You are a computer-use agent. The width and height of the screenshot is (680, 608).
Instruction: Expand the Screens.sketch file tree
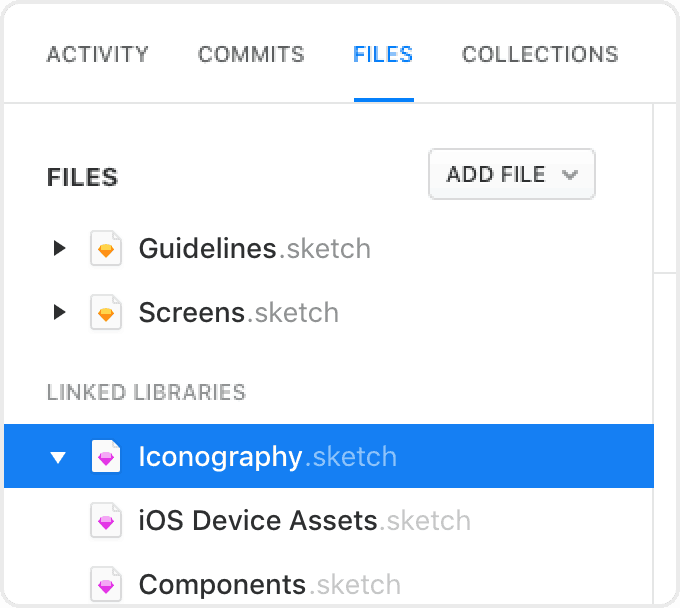point(59,312)
